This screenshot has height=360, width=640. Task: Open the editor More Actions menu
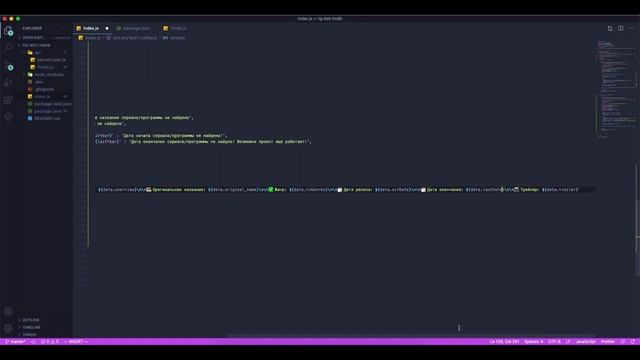click(631, 28)
